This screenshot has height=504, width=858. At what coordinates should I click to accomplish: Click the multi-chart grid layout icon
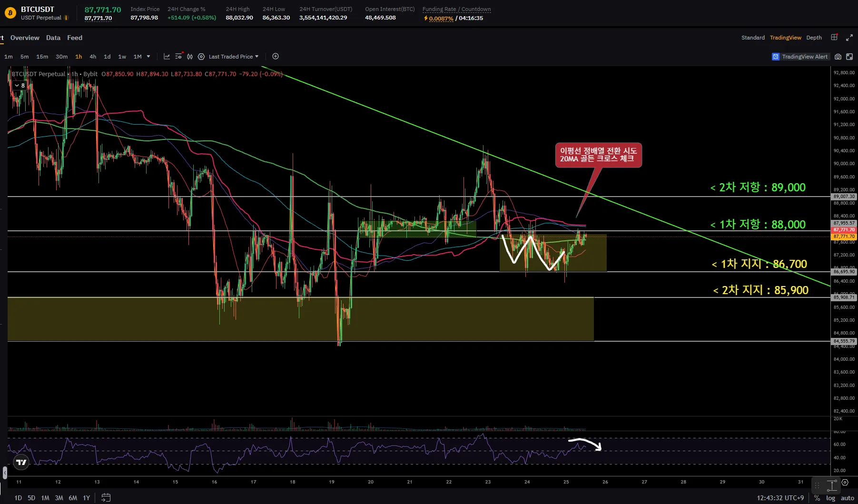834,38
